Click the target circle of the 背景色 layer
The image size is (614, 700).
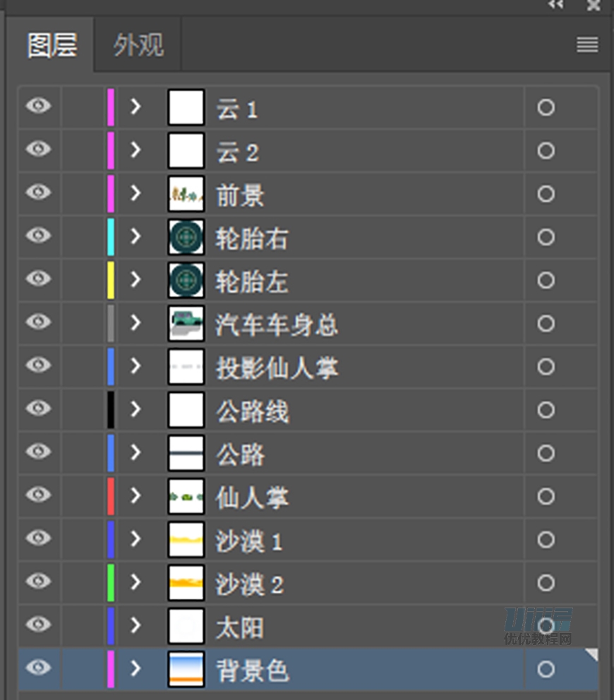(x=545, y=669)
